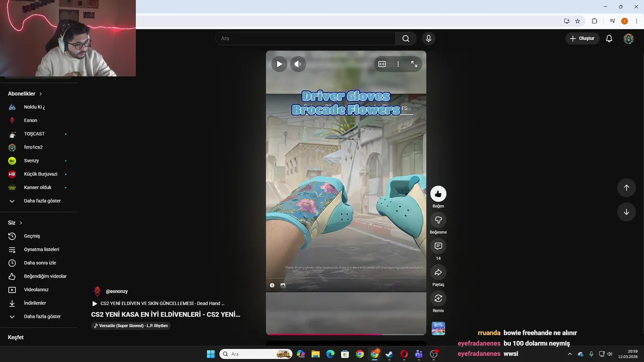644x362 pixels.
Task: Expand the Abonelikler subscriptions section
Action: [25, 94]
